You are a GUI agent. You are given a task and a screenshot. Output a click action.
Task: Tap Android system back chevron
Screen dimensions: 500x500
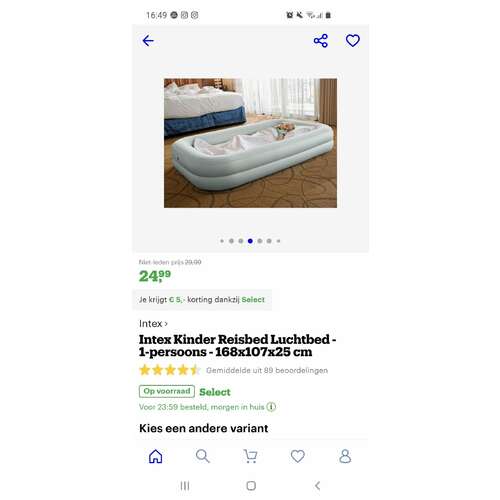point(317,486)
